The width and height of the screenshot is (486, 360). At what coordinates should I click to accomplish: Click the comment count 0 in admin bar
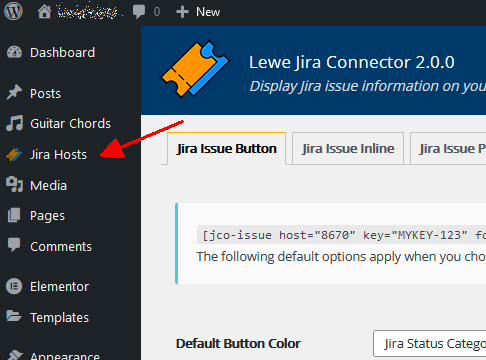[x=157, y=12]
